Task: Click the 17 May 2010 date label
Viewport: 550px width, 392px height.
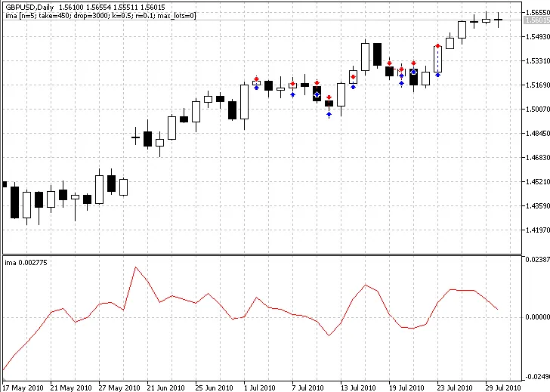Action: 23,387
